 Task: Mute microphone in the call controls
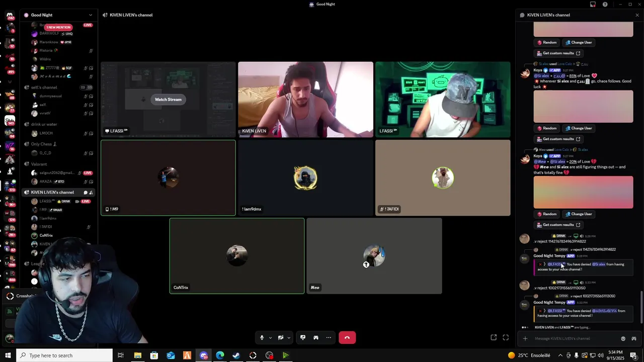262,338
